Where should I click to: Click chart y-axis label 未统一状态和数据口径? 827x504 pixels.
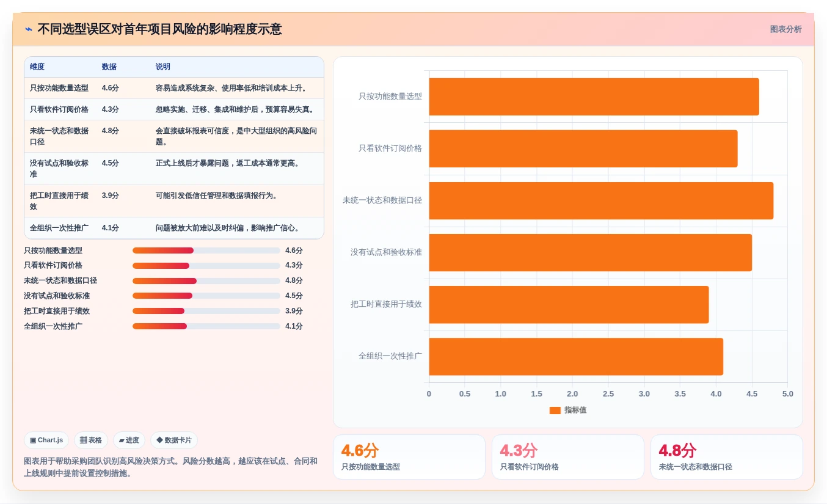click(382, 200)
